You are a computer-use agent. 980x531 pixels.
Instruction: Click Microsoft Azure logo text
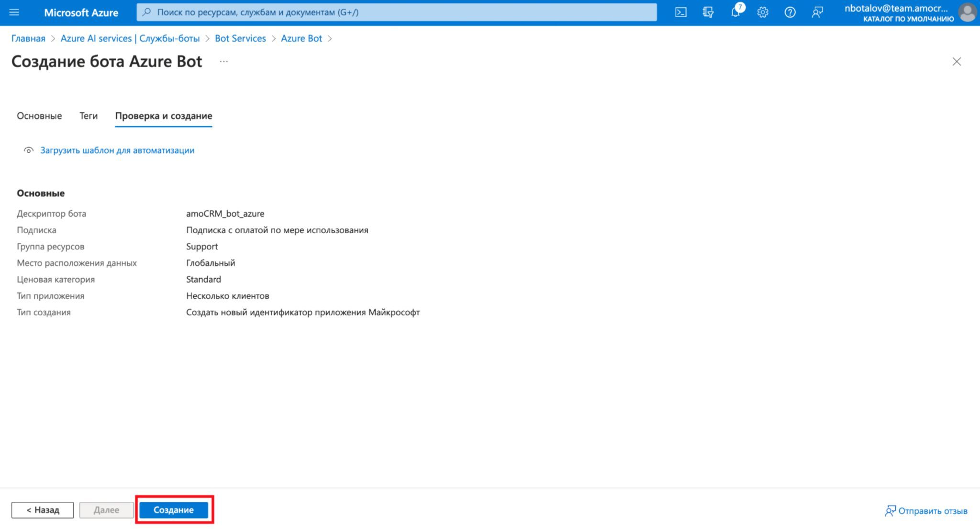[x=81, y=13]
